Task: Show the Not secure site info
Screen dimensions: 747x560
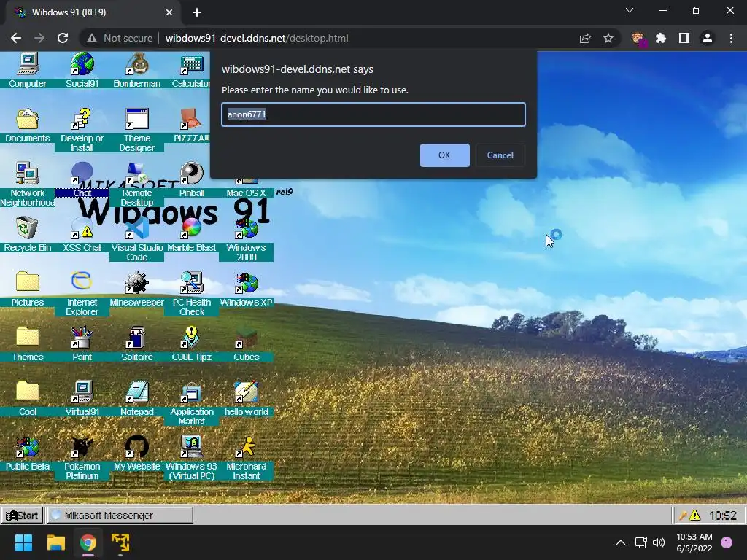Action: click(120, 38)
